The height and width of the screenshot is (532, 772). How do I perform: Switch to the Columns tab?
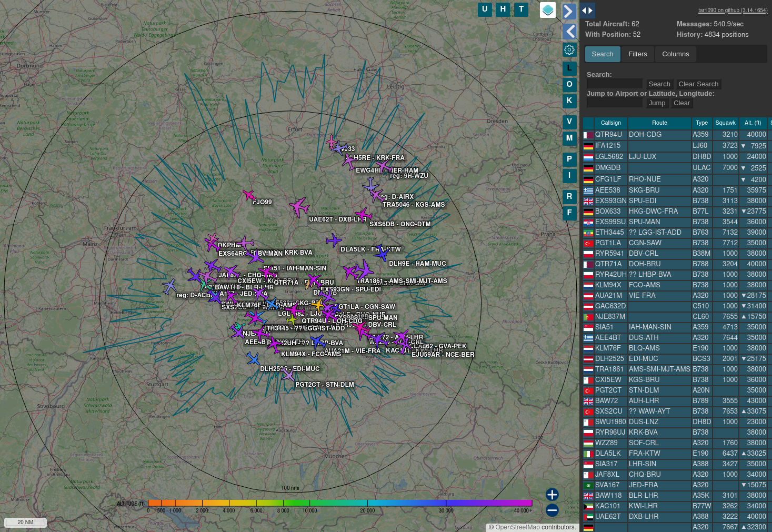pos(675,54)
